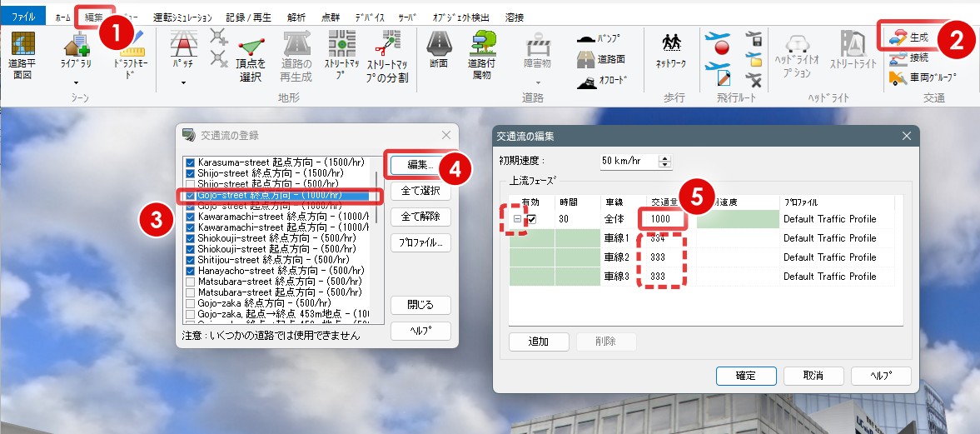Screen dimensions: 980x434
Task: Enable the Matsubara-street 終点方向 checkbox
Action: [x=191, y=282]
